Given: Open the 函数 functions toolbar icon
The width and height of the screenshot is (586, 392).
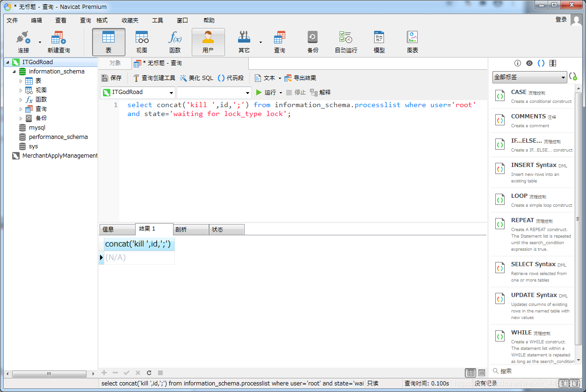Looking at the screenshot, I should (175, 42).
